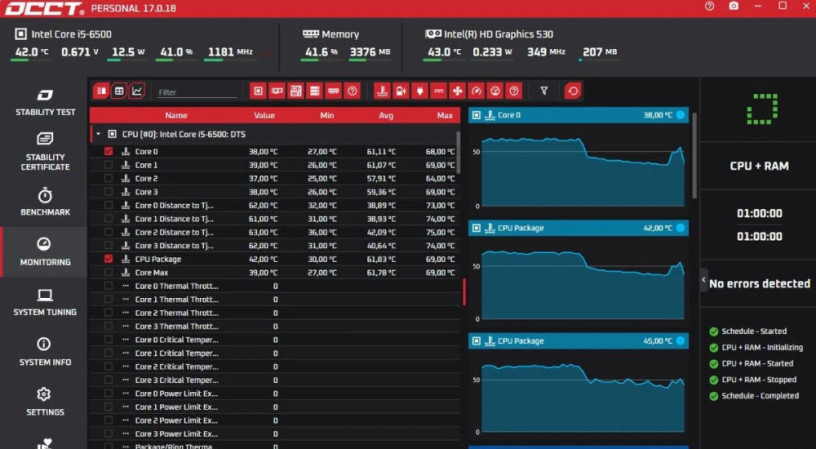The width and height of the screenshot is (816, 449).
Task: Click blue color dot on CPU Package 45,00 graph
Action: 680,341
